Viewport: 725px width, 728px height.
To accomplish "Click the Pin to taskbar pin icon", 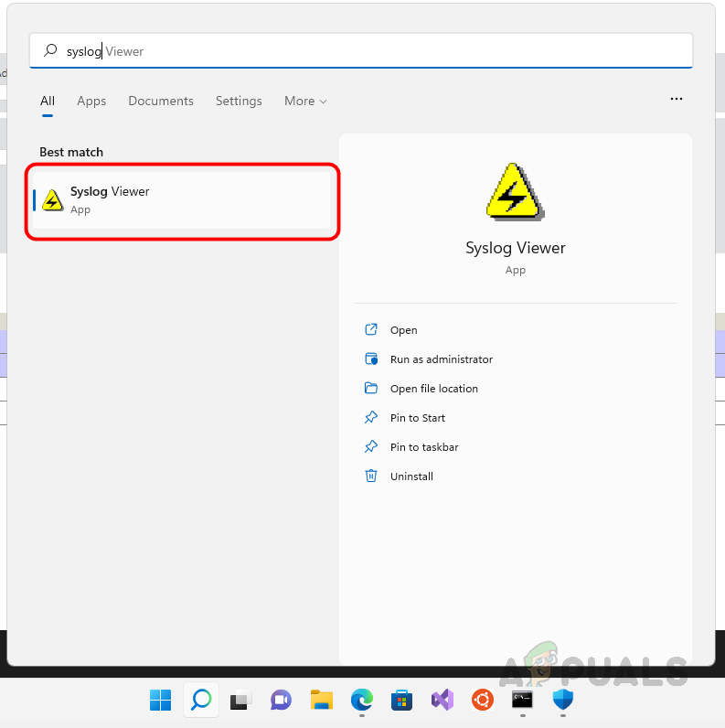I will (x=371, y=446).
